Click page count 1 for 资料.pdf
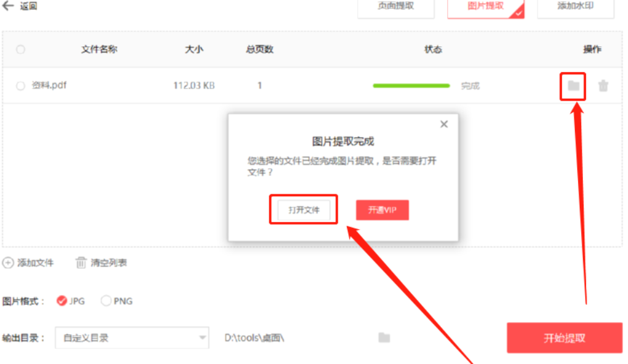This screenshot has height=364, width=628. click(259, 86)
